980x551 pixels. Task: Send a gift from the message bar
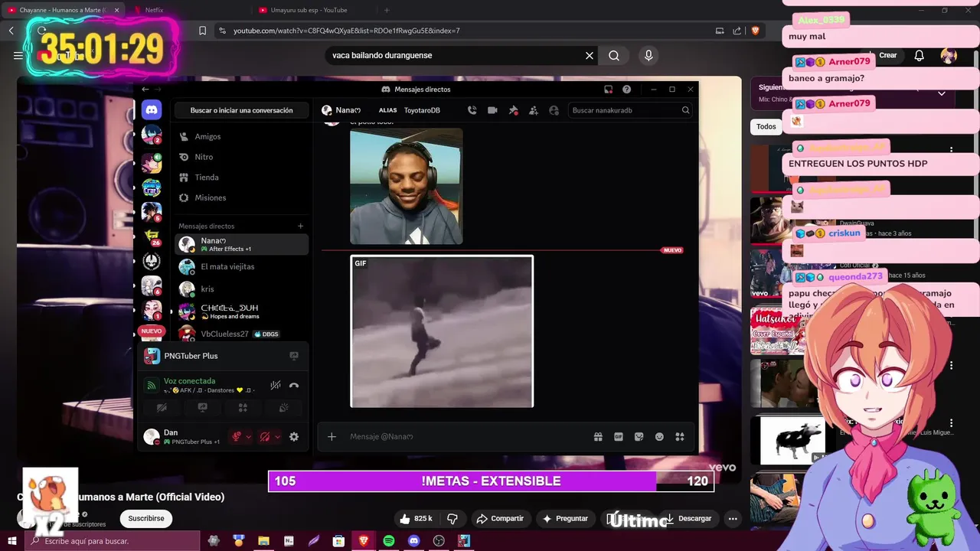598,437
